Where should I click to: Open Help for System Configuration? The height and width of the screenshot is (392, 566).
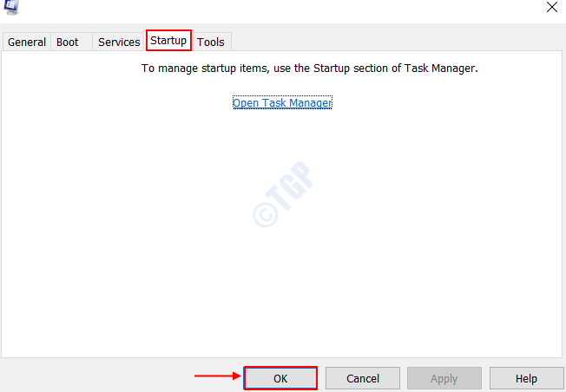click(x=526, y=378)
